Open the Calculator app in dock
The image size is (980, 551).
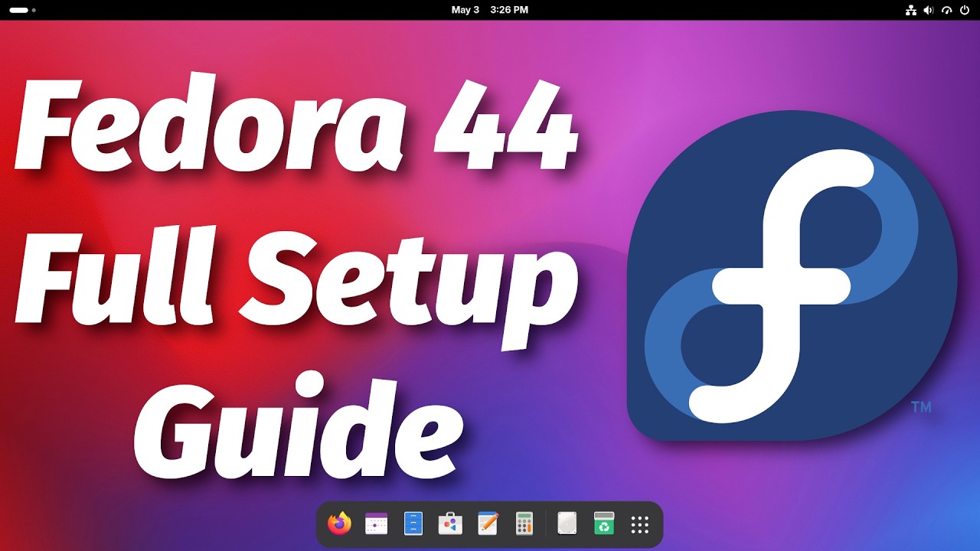pyautogui.click(x=524, y=524)
